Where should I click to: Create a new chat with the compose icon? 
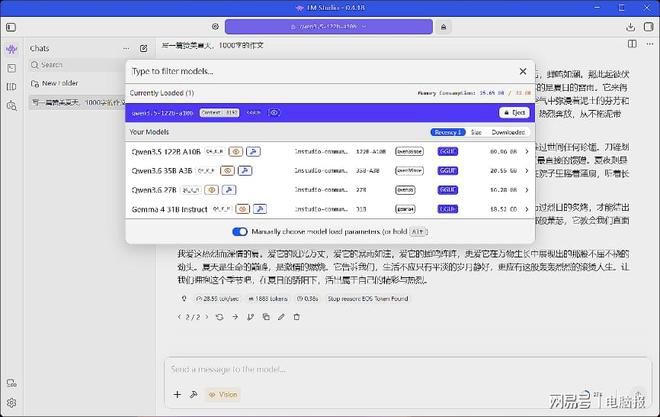[144, 48]
